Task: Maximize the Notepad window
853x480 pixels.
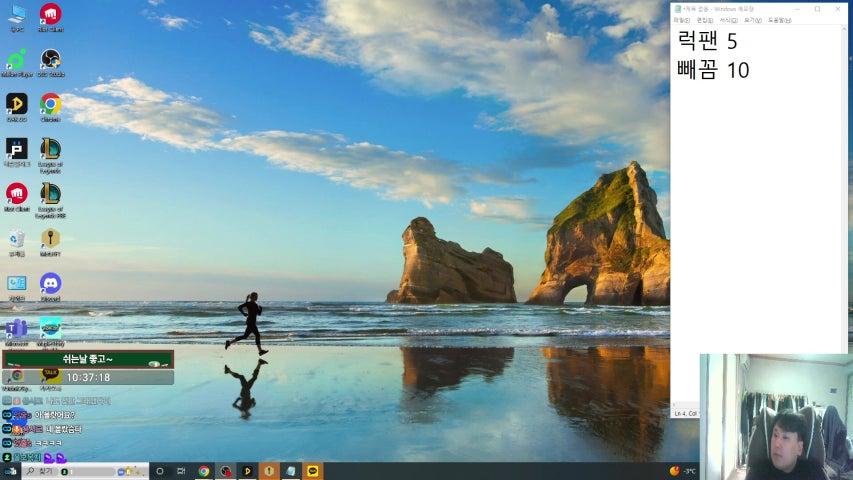Action: pos(817,9)
